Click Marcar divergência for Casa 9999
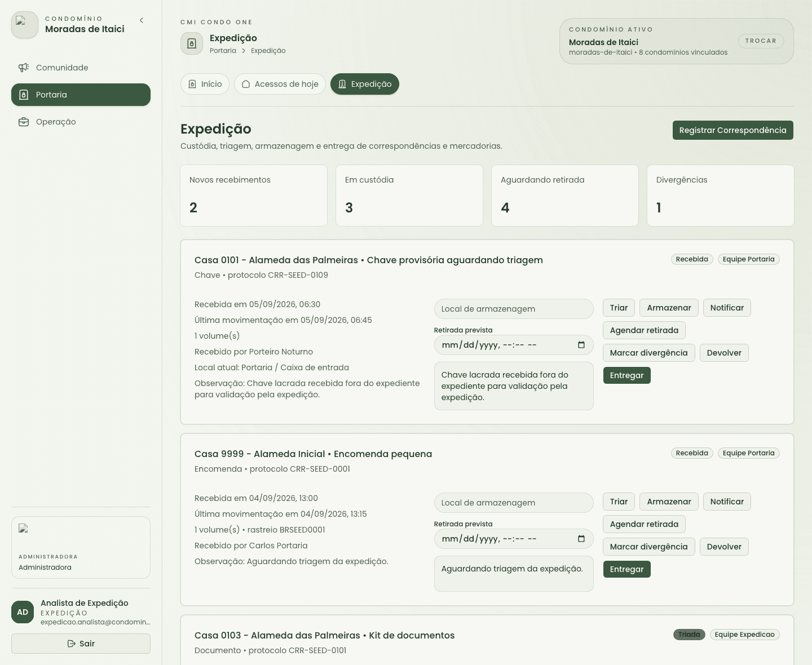812x665 pixels. (648, 547)
